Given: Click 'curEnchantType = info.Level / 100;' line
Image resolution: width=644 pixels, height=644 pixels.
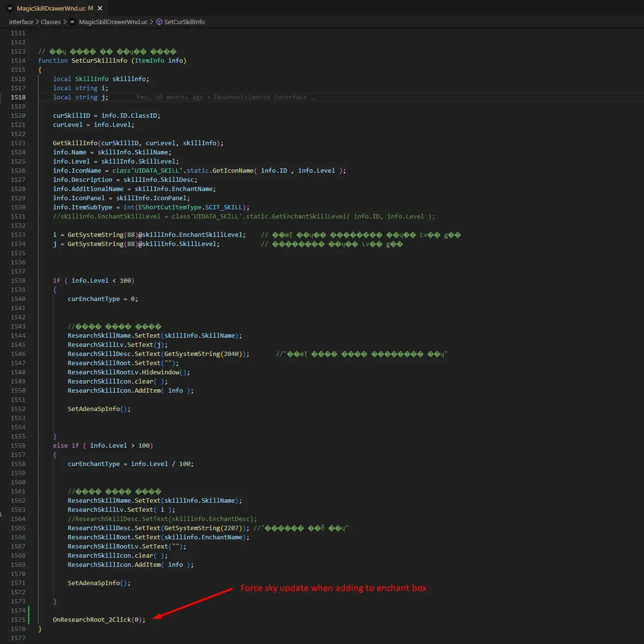Looking at the screenshot, I should (x=131, y=464).
